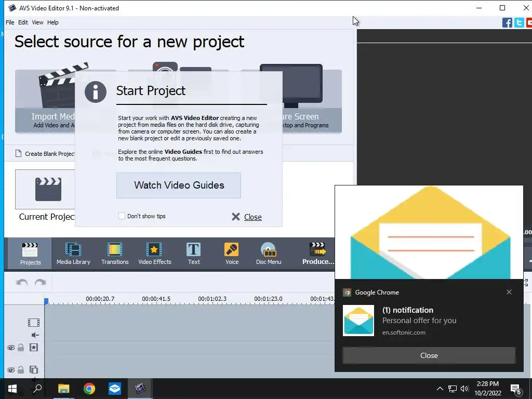Open the volume tray icon
This screenshot has width=532, height=399.
(x=464, y=389)
